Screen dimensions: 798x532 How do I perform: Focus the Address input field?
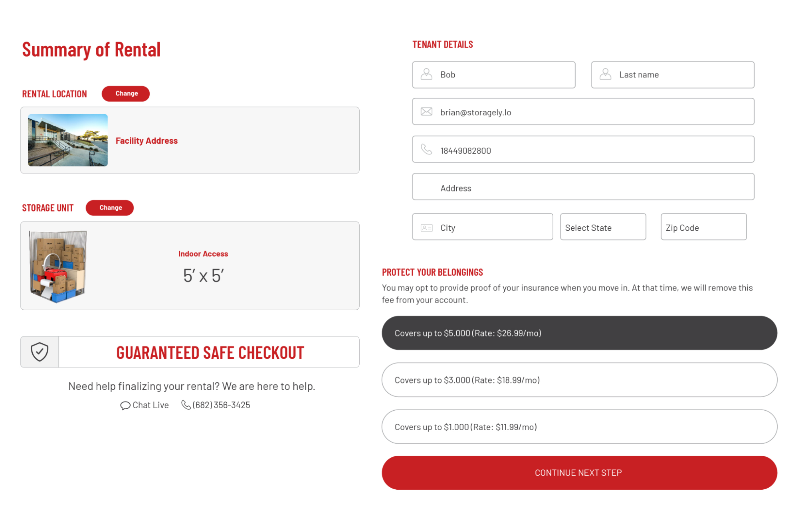click(x=583, y=187)
